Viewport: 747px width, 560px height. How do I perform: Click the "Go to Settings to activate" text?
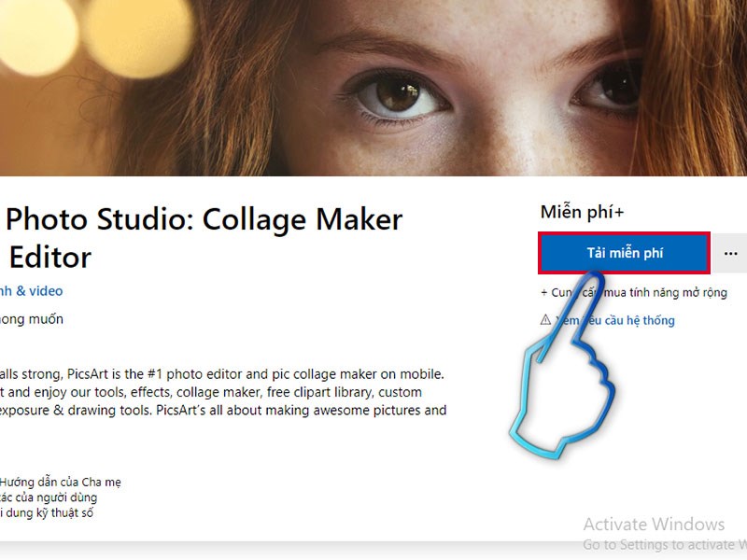[663, 544]
